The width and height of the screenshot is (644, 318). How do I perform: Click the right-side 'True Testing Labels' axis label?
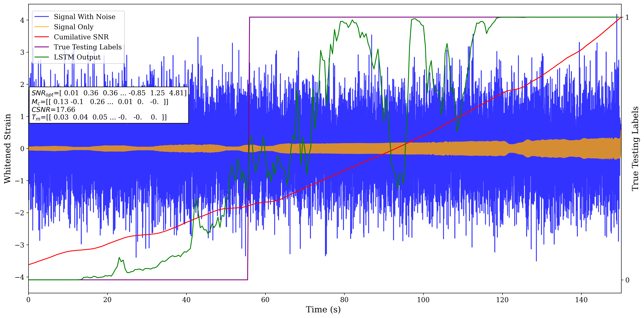[x=635, y=149]
